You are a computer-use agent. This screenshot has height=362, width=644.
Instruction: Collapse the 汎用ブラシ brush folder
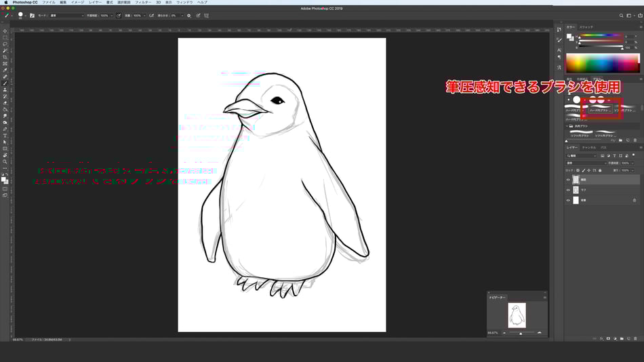(567, 126)
